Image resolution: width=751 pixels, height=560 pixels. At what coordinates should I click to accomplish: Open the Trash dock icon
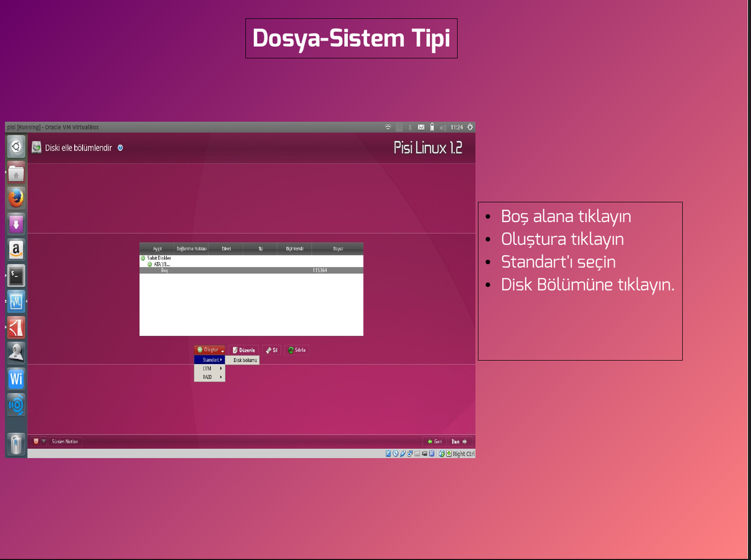(x=16, y=444)
